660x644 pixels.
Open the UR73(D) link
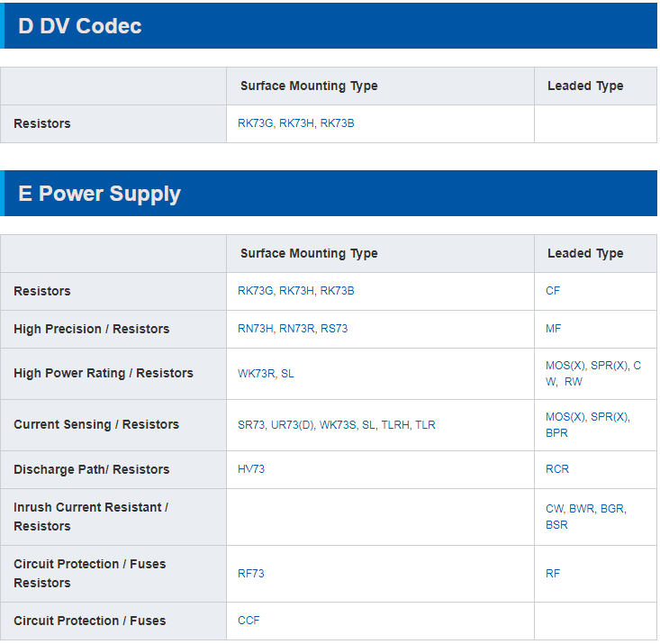pos(292,425)
